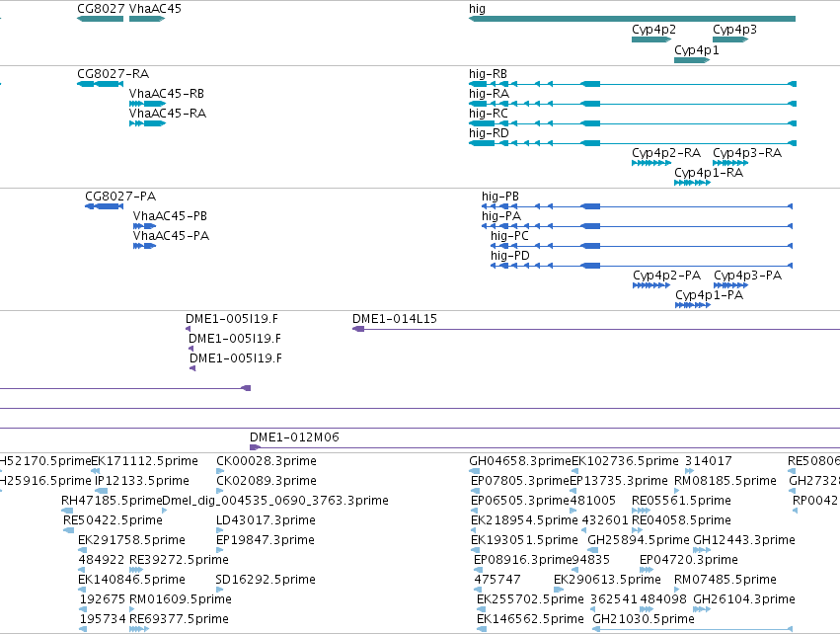The height and width of the screenshot is (634, 840).
Task: Select the CG8027-RA transcript label
Action: (x=114, y=74)
